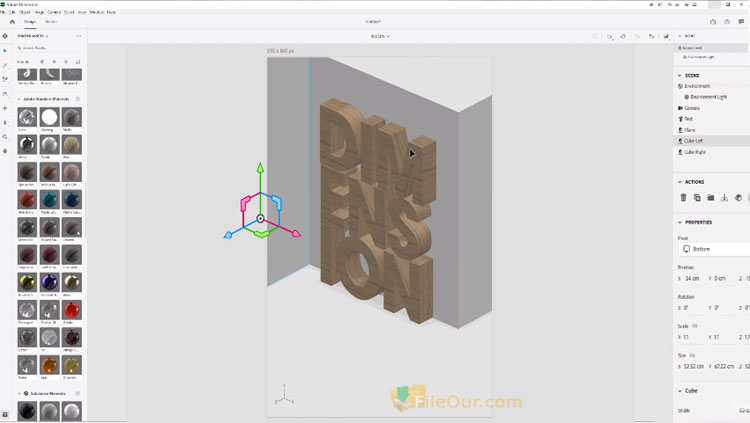Duplicate the selected object
The width and height of the screenshot is (750, 423).
pyautogui.click(x=697, y=198)
